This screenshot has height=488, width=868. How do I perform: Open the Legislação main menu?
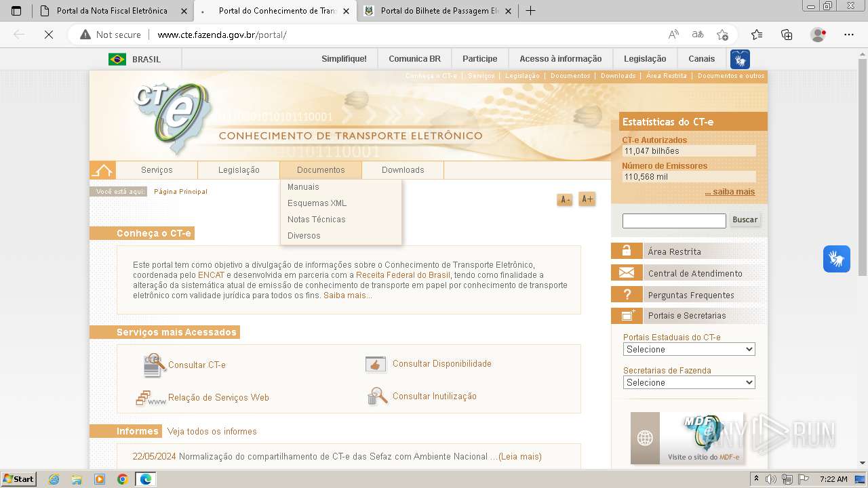pos(239,170)
